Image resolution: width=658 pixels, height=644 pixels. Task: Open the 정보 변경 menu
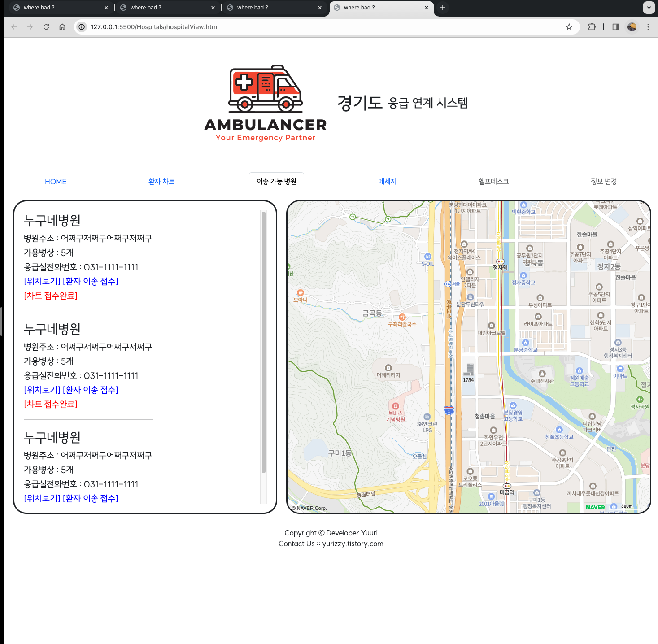(604, 182)
